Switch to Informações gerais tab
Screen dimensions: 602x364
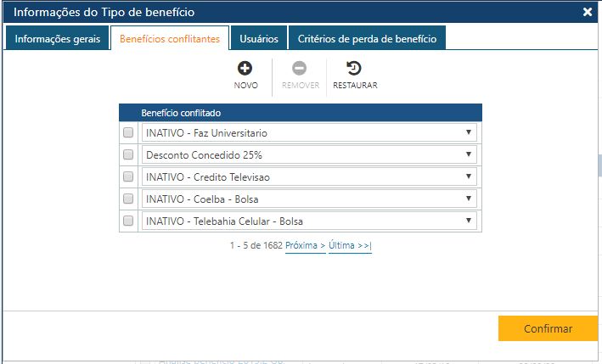(x=58, y=38)
